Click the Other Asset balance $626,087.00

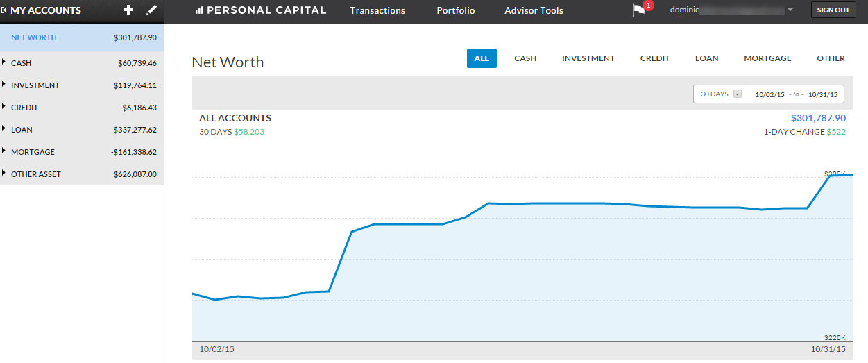click(135, 174)
